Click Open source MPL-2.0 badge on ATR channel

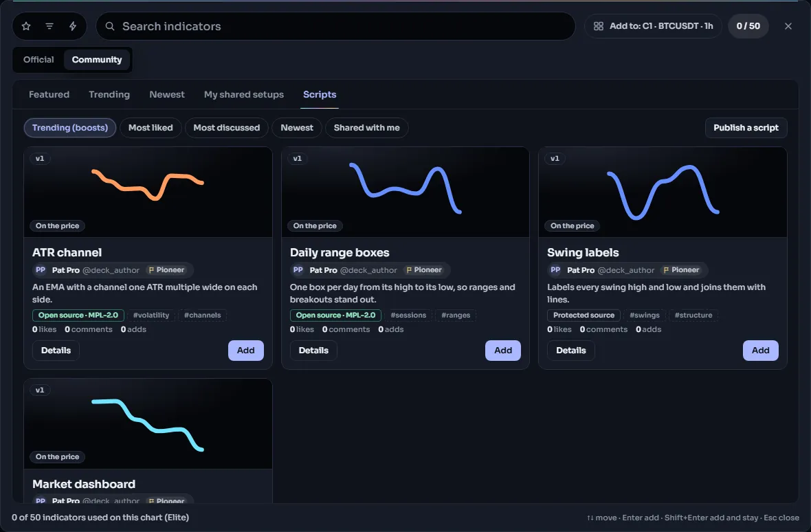(x=78, y=315)
